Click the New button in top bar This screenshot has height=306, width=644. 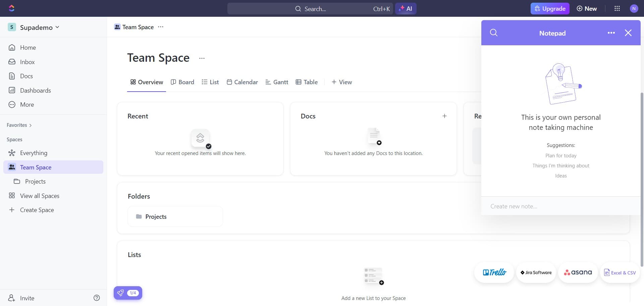click(x=587, y=9)
